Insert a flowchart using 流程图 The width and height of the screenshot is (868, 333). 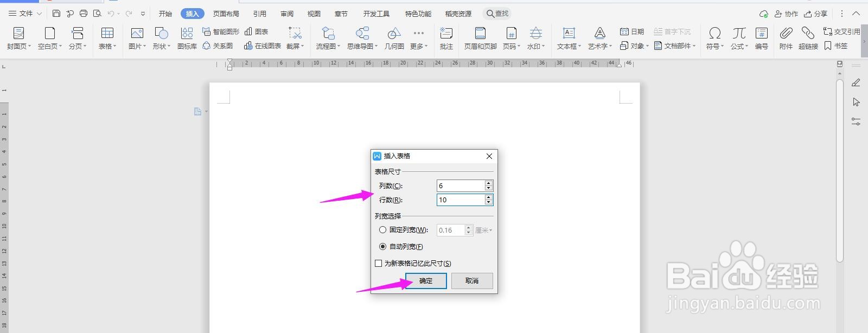[x=328, y=39]
